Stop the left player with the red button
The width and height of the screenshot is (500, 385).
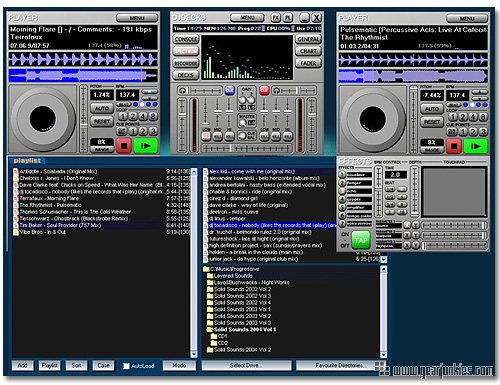(124, 146)
